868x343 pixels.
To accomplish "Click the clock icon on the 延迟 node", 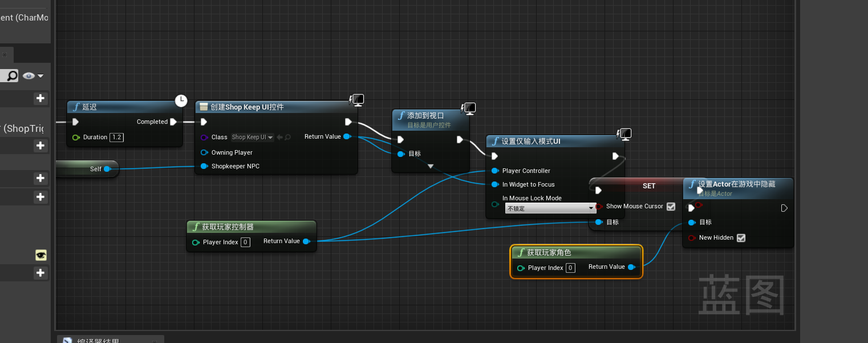I will click(x=181, y=100).
